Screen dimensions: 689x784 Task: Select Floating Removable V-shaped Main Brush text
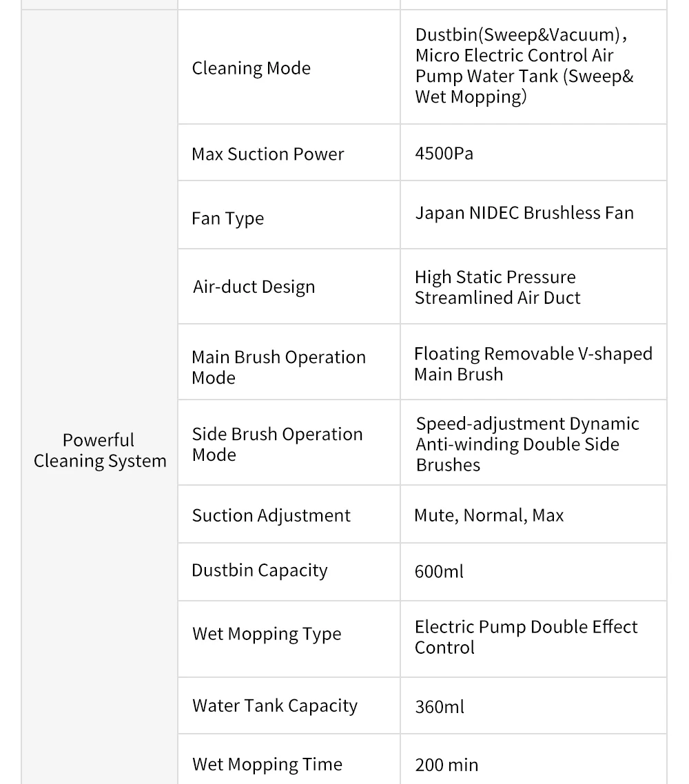coord(533,364)
